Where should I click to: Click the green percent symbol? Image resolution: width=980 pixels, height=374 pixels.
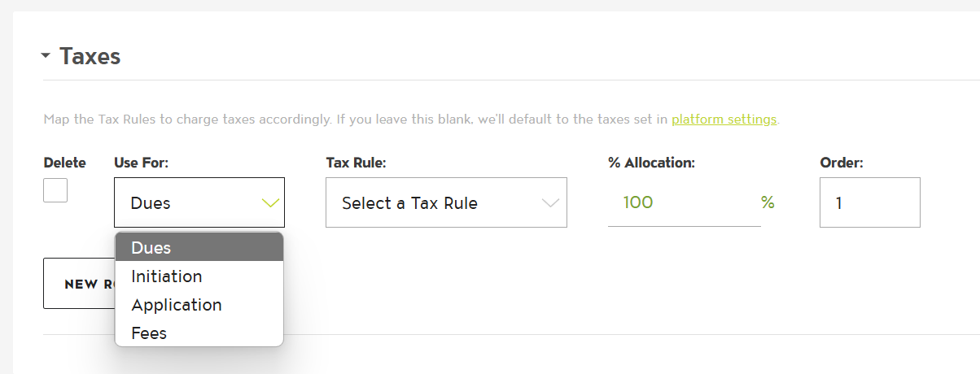pyautogui.click(x=768, y=202)
